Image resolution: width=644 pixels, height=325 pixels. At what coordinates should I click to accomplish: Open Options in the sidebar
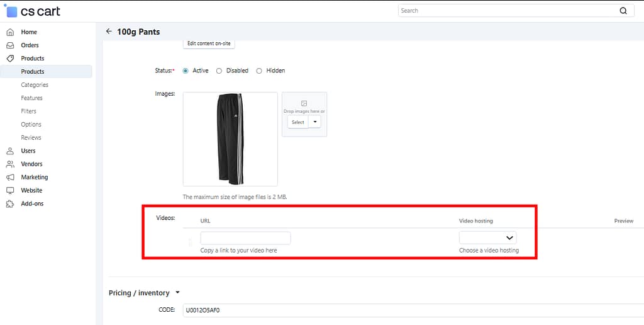(31, 124)
